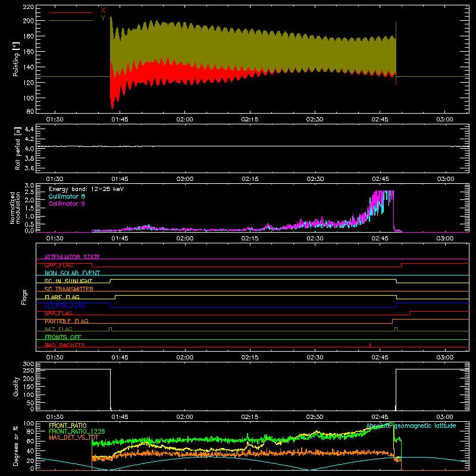
Task: Click the yellow 'FRONT_RATIO' legend entry
Action: point(68,425)
